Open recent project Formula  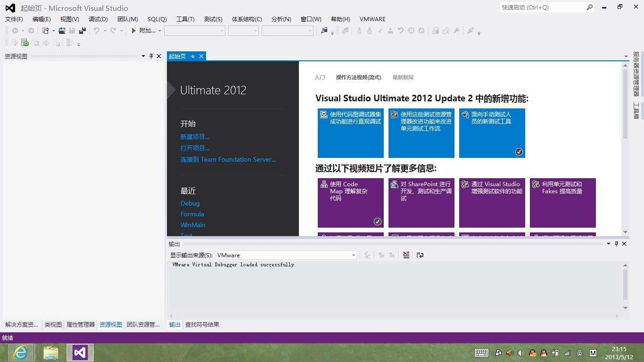click(x=192, y=214)
